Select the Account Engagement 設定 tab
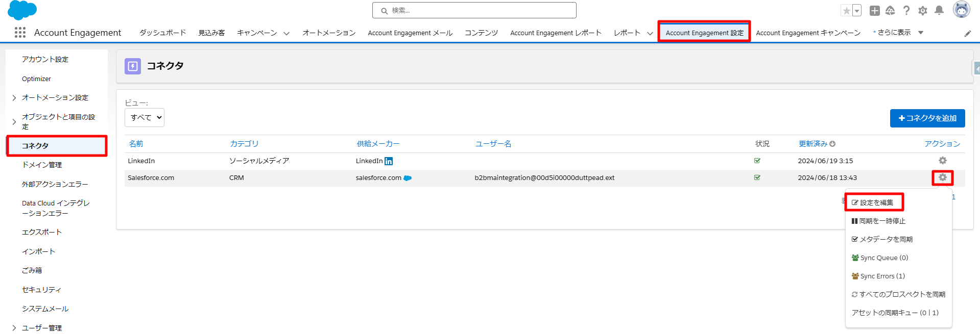Viewport: 980px width, 334px height. [x=704, y=33]
